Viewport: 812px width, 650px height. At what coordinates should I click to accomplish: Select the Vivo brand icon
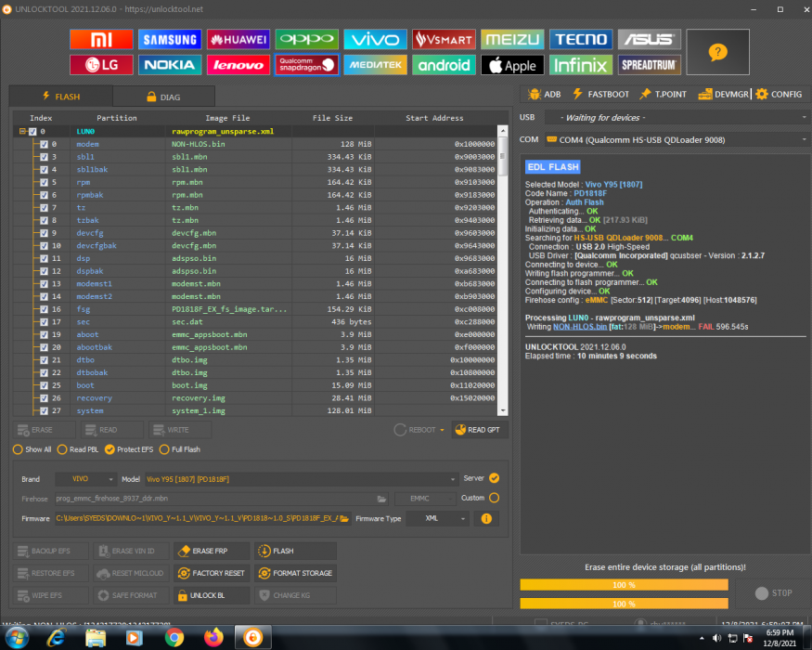(x=376, y=39)
